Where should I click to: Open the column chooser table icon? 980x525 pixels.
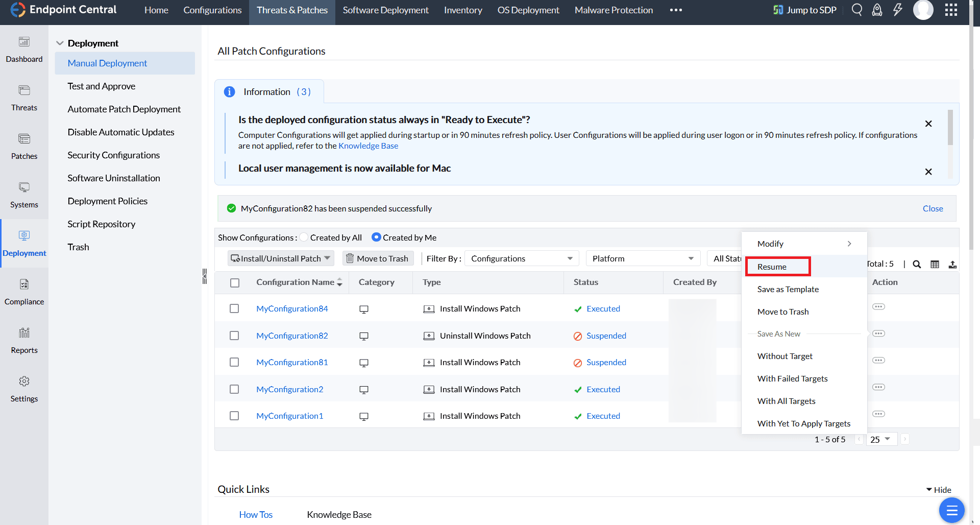tap(935, 265)
